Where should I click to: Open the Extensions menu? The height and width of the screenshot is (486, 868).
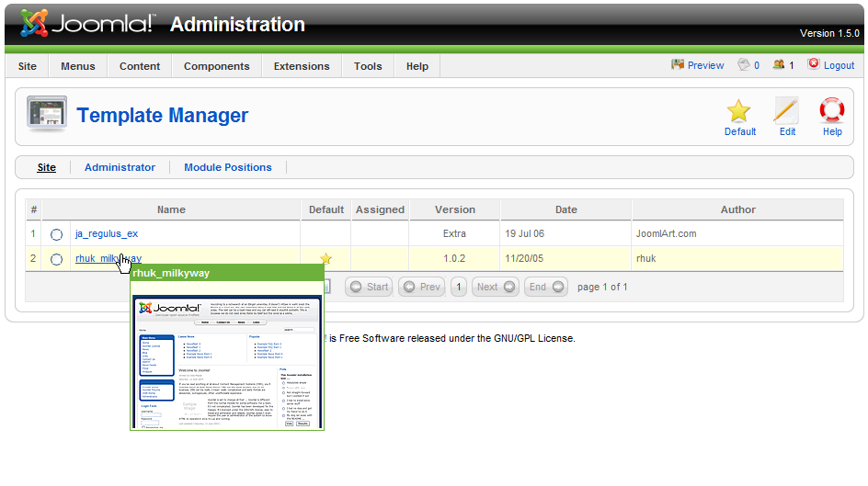(302, 66)
